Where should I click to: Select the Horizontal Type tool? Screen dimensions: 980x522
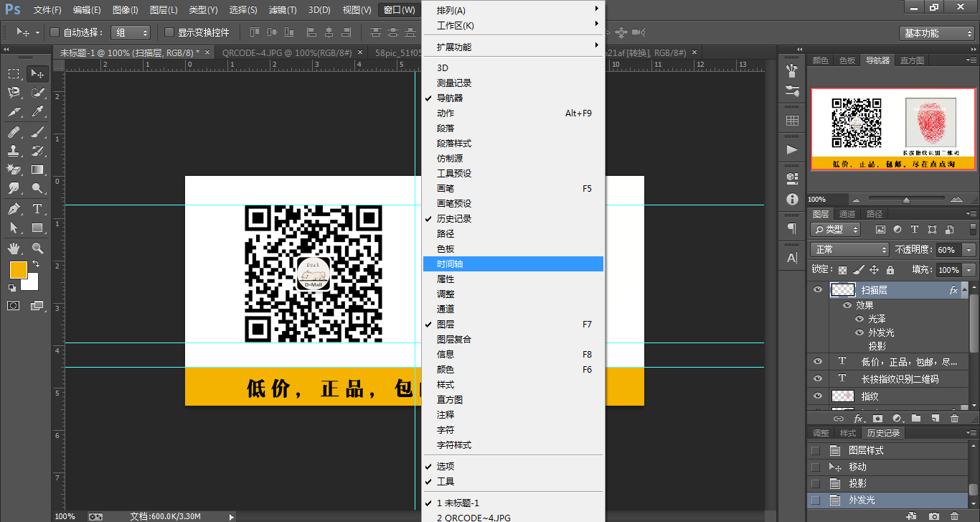tap(37, 209)
